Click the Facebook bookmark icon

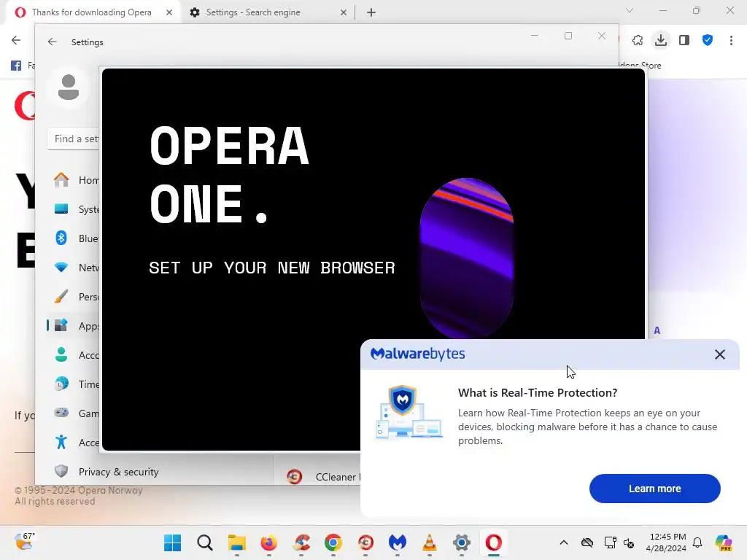[16, 65]
